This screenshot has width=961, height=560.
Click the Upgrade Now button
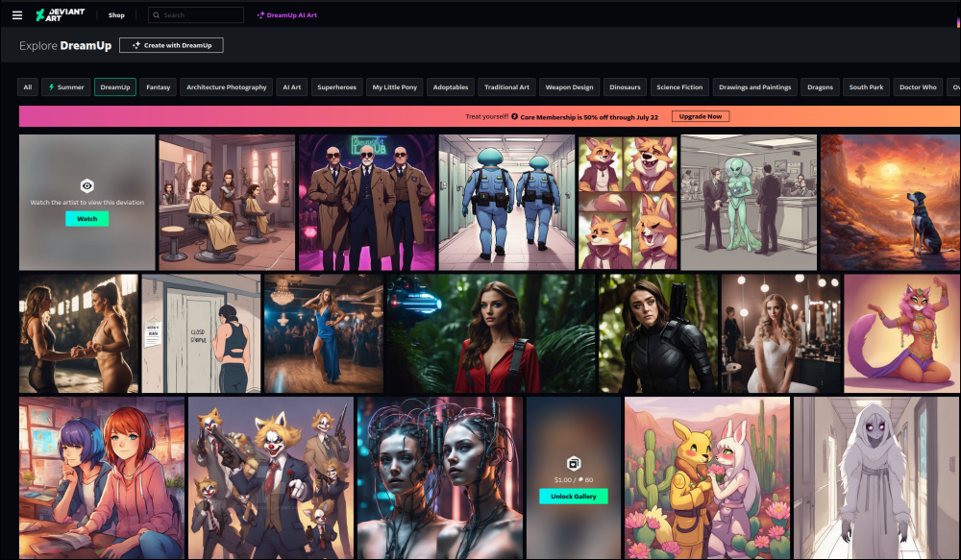tap(701, 116)
